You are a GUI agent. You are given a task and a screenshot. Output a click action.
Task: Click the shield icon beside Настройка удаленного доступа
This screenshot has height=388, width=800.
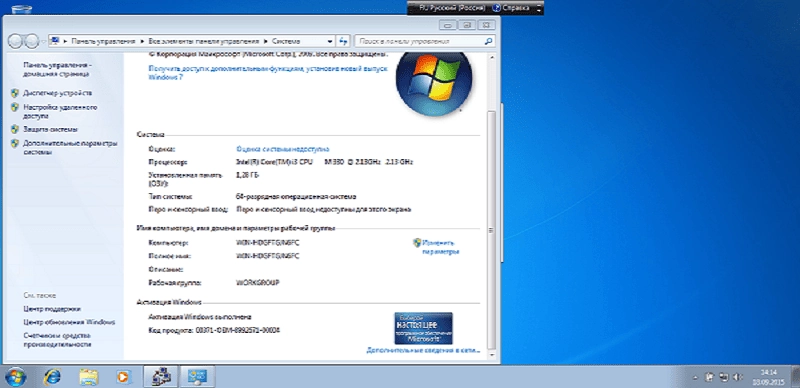click(15, 107)
